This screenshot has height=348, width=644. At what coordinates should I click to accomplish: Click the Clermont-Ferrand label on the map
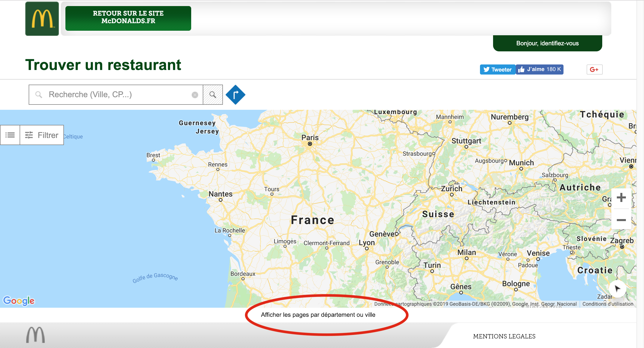click(327, 243)
